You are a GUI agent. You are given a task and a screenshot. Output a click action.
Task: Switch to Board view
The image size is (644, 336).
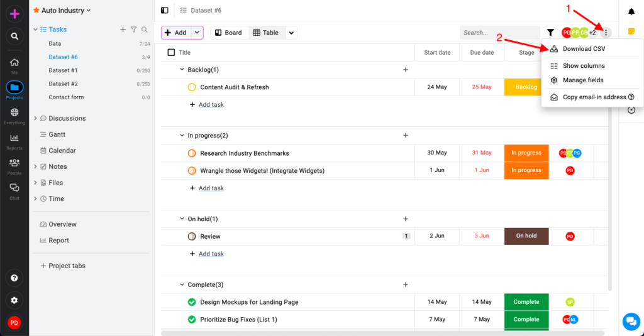[229, 33]
